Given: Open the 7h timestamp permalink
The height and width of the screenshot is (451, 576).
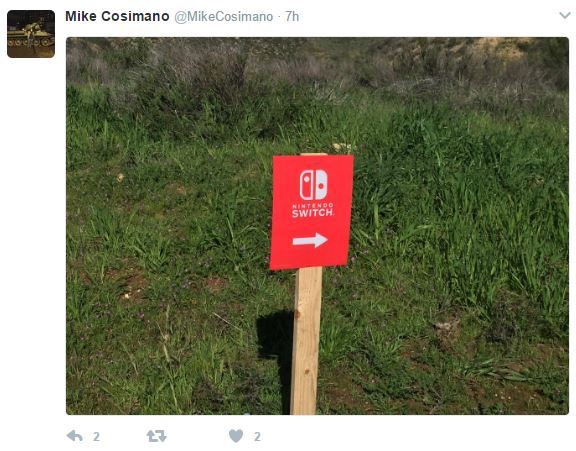Looking at the screenshot, I should (x=292, y=17).
